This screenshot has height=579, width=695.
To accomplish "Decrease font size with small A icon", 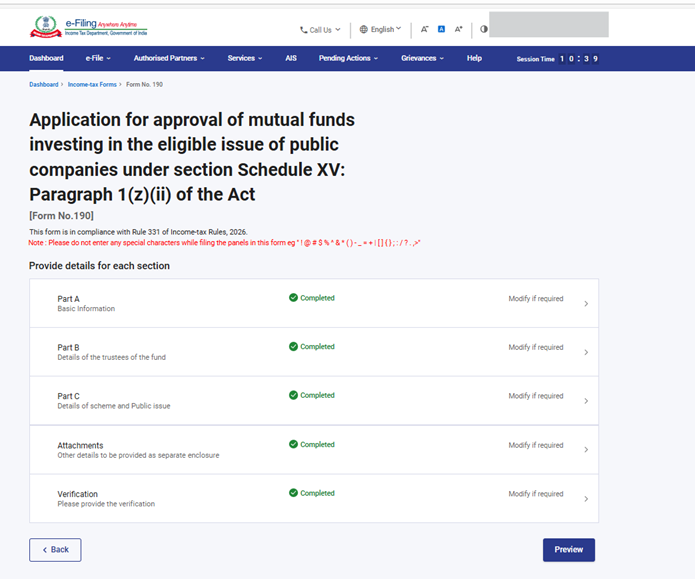I will (424, 30).
